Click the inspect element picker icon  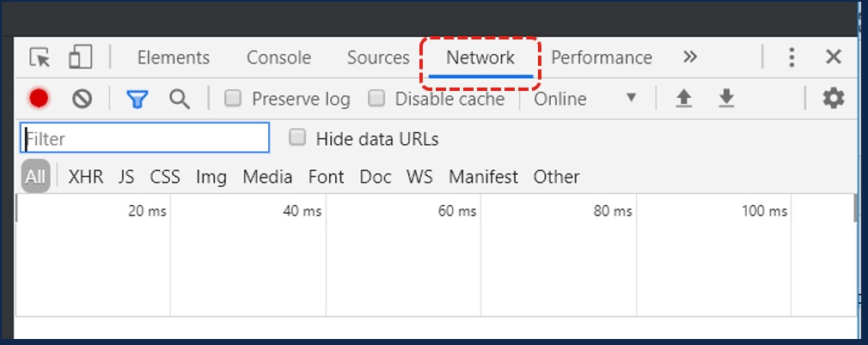(x=40, y=57)
